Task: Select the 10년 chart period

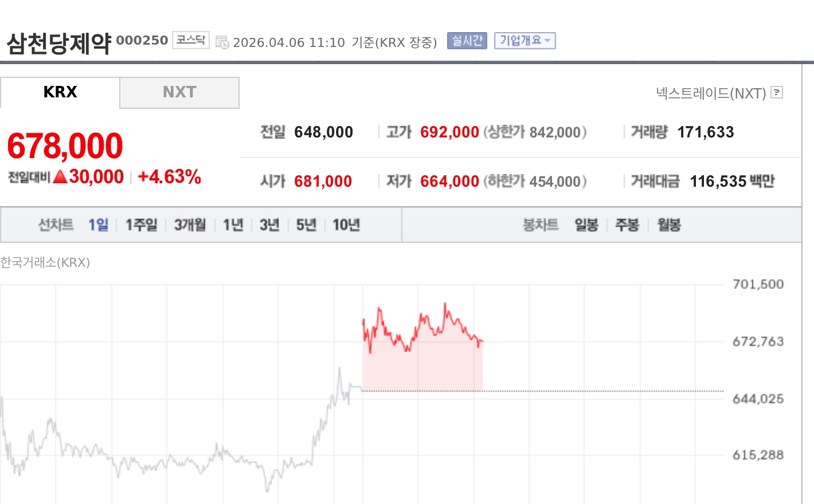Action: [346, 225]
